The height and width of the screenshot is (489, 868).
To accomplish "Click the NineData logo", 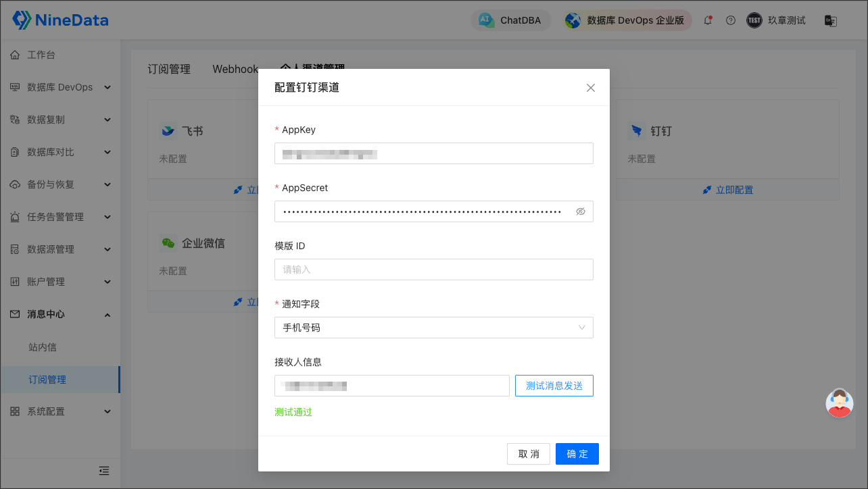I will point(60,20).
